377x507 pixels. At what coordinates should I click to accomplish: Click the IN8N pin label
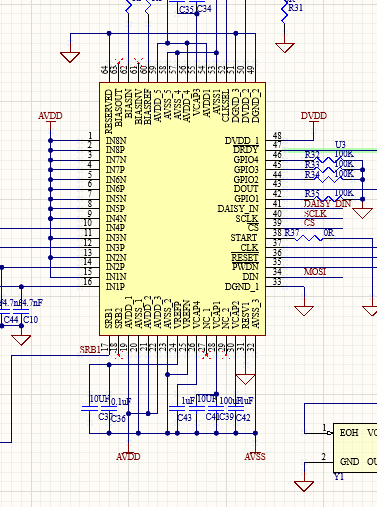pos(116,141)
